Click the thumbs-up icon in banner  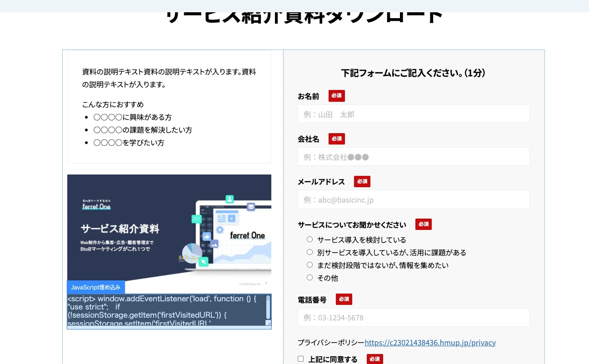tap(207, 236)
